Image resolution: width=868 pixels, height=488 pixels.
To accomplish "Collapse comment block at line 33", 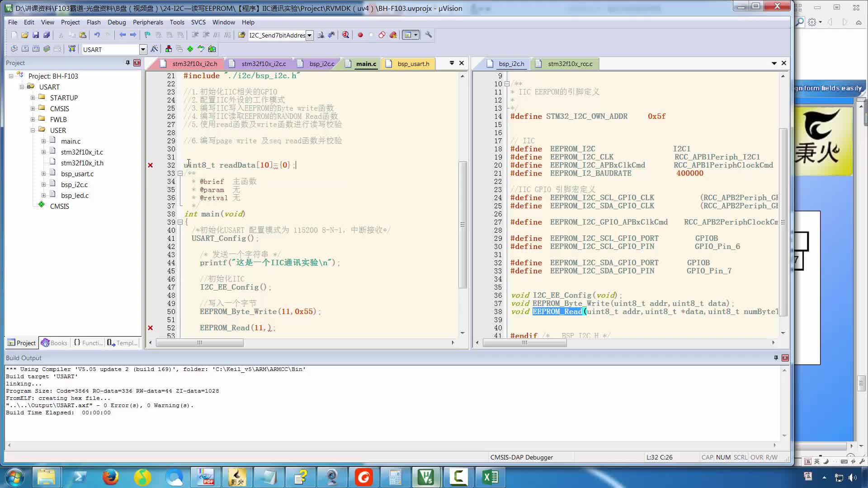I will (180, 174).
